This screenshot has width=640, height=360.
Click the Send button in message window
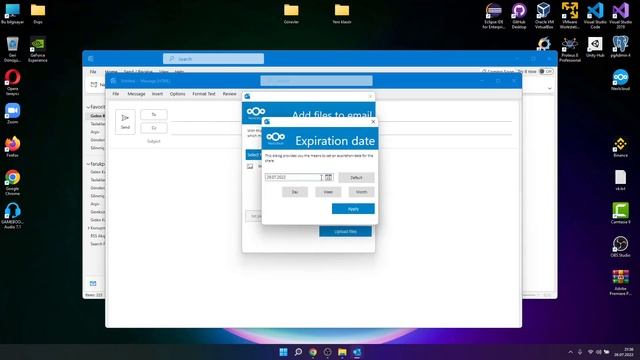pyautogui.click(x=125, y=122)
